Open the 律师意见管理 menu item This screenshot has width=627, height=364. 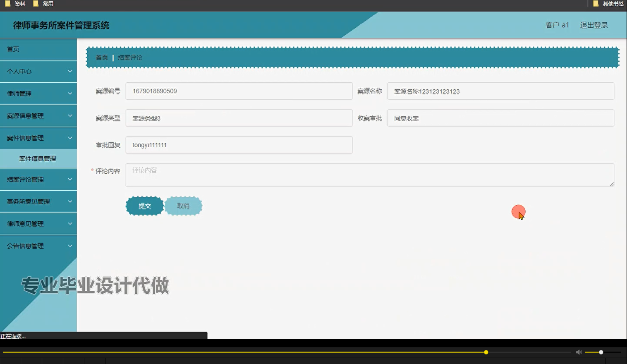tap(38, 224)
